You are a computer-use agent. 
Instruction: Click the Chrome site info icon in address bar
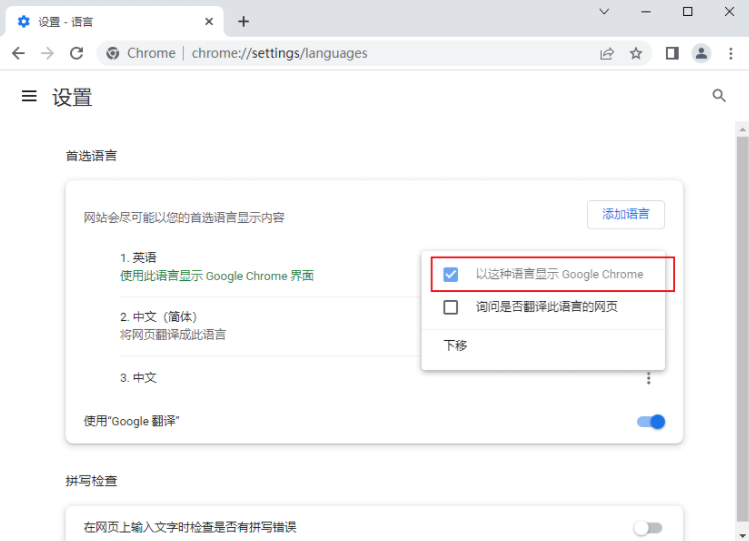click(x=113, y=53)
